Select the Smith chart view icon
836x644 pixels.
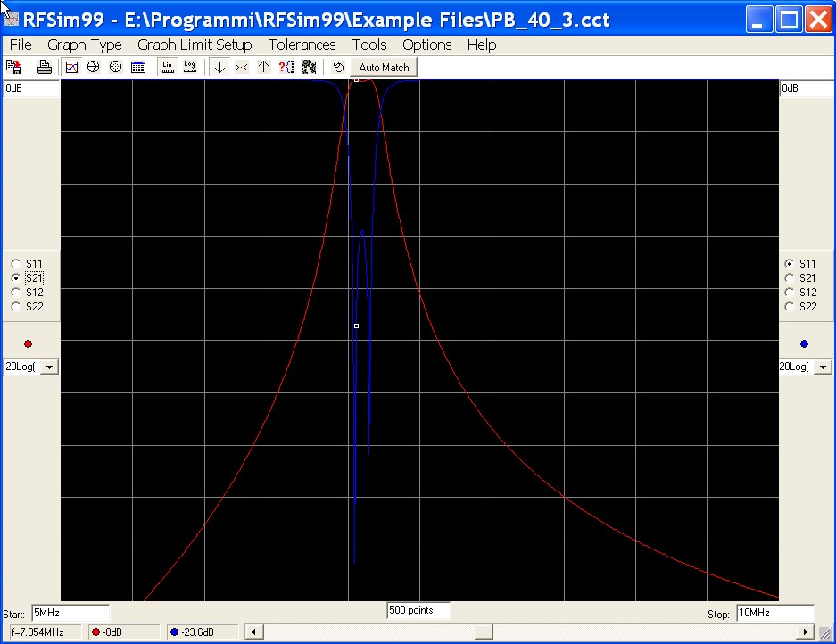click(94, 67)
